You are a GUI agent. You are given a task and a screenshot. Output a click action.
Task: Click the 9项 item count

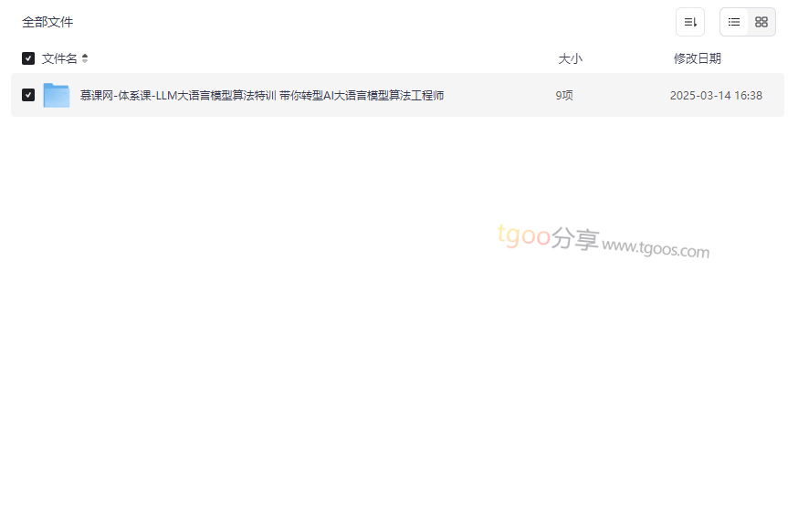pyautogui.click(x=564, y=95)
